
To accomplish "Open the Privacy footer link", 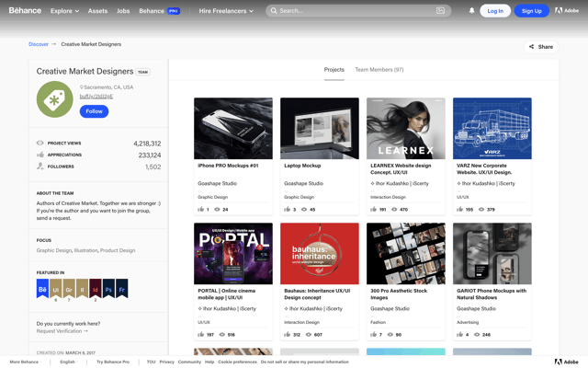I will (167, 362).
